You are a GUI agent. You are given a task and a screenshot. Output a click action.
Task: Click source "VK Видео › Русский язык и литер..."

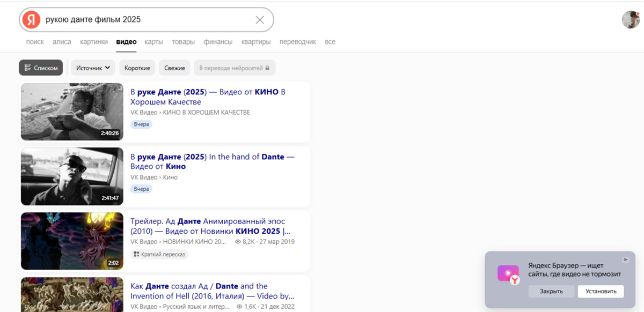pyautogui.click(x=180, y=307)
